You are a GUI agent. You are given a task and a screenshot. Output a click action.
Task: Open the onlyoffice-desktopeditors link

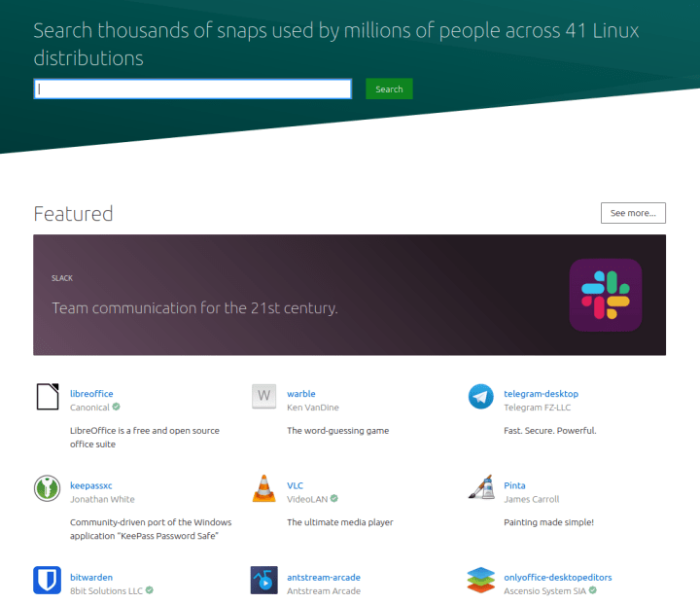coord(558,577)
